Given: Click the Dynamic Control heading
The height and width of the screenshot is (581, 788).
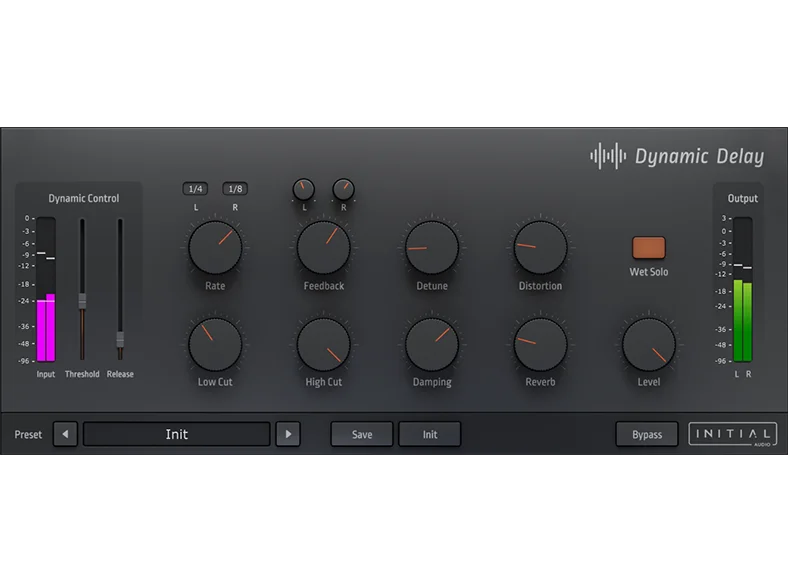Looking at the screenshot, I should (84, 198).
